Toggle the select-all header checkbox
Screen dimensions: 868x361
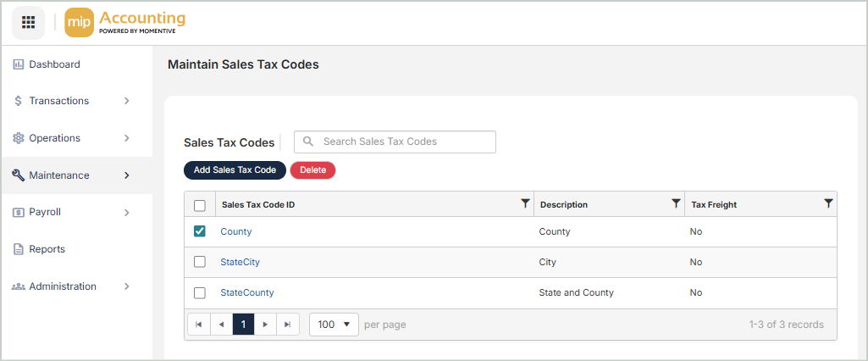coord(200,205)
